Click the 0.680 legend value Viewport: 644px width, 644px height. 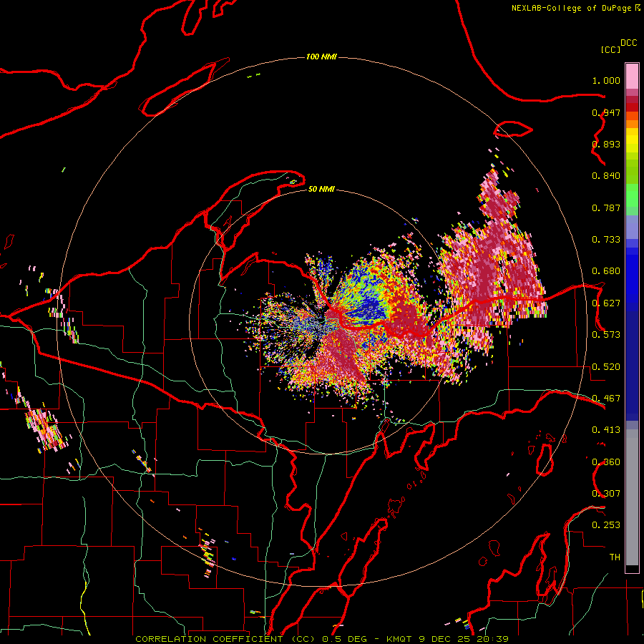point(606,271)
